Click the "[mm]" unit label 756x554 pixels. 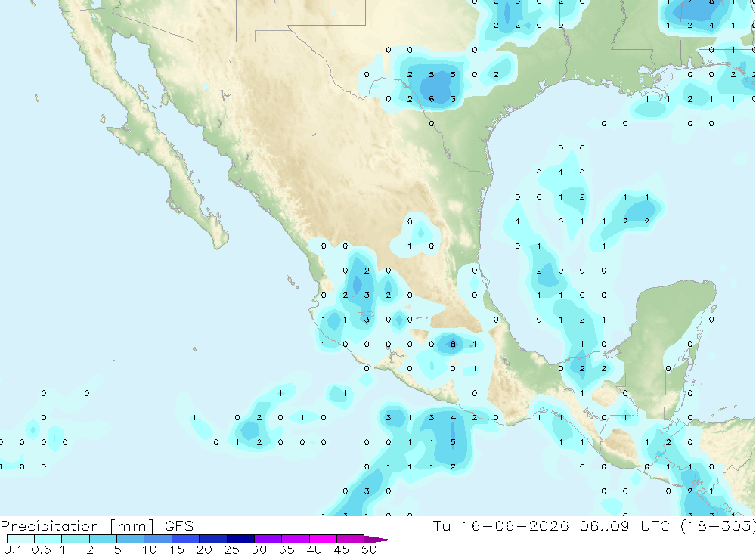[x=132, y=526]
